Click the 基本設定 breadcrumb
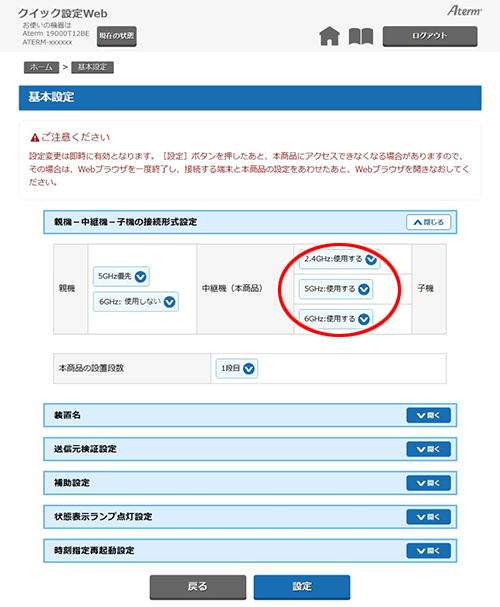The height and width of the screenshot is (607, 500). click(92, 67)
